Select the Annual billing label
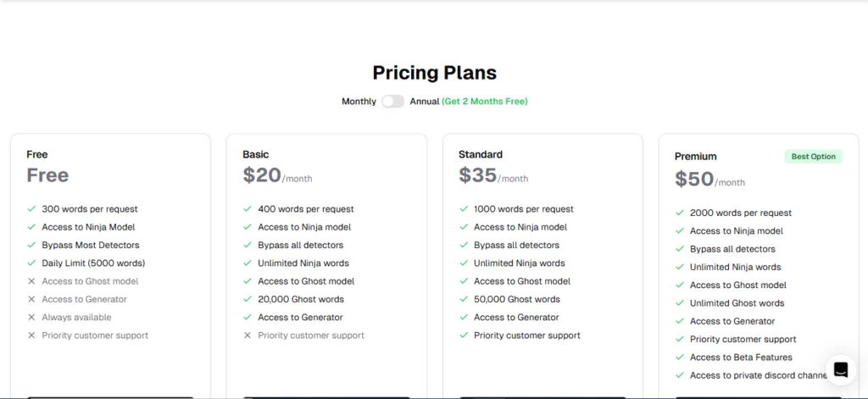Viewport: 868px width, 399px height. (425, 102)
